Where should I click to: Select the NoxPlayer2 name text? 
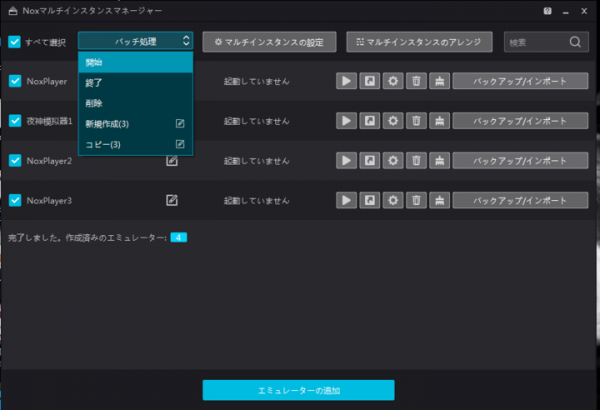49,161
